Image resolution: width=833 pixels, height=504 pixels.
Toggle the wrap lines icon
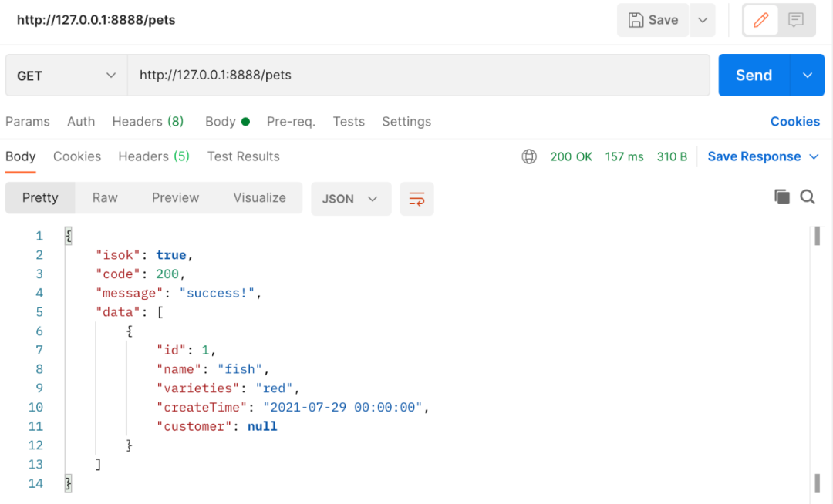click(x=417, y=199)
